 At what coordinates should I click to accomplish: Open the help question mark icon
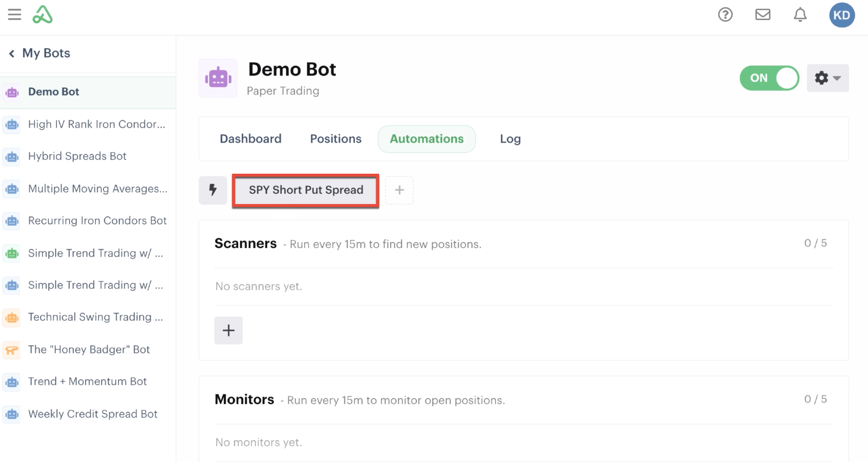point(725,14)
